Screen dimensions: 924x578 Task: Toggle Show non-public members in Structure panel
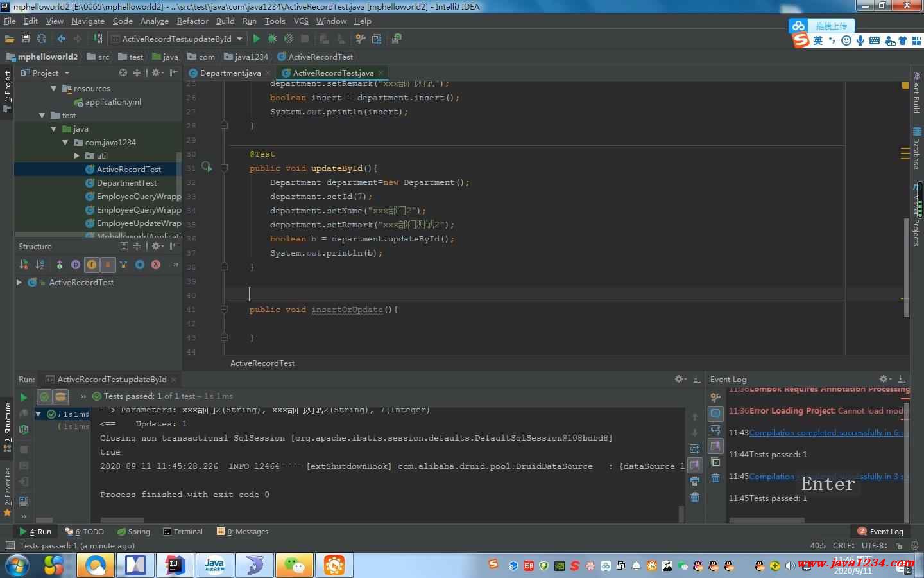(x=108, y=265)
